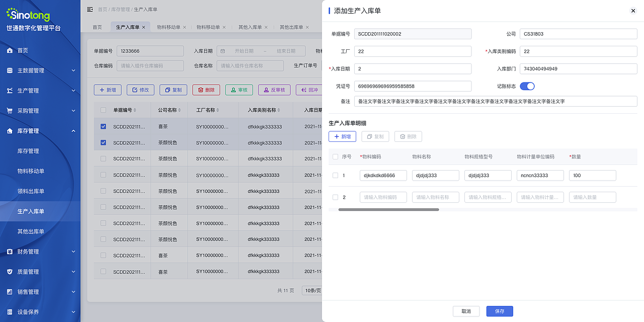Click 复制 button in the main list toolbar
This screenshot has height=322, width=644.
pos(174,90)
